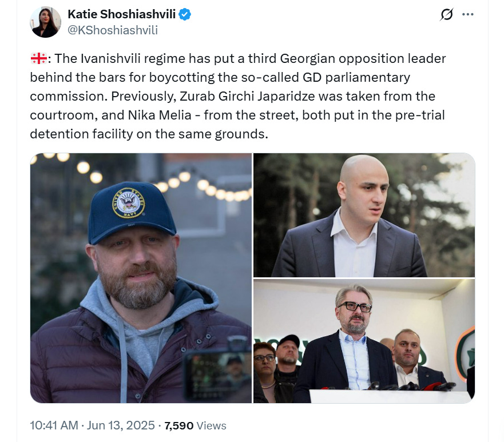Click the blue verified checkmark badge
Screen dimensions: 504x442
click(x=185, y=14)
